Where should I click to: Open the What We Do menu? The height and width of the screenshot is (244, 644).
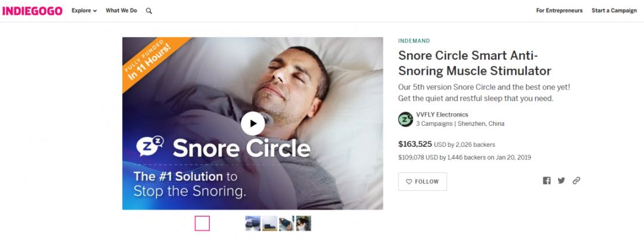click(121, 11)
